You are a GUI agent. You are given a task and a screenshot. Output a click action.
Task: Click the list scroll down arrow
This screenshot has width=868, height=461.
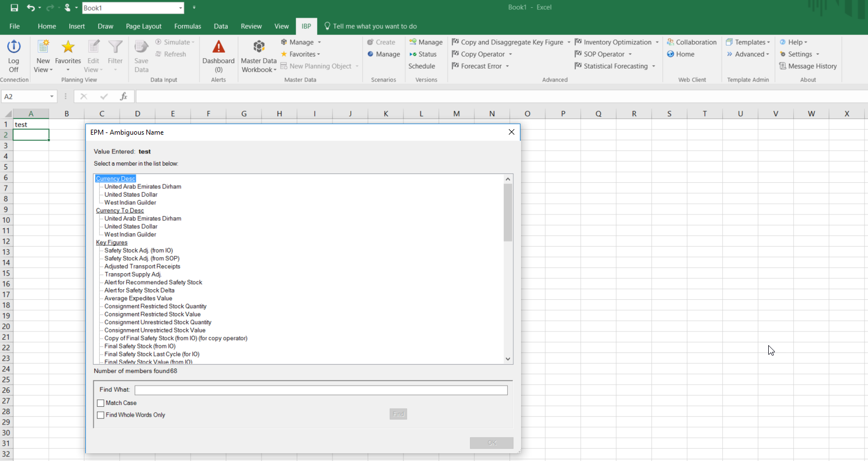click(x=508, y=359)
